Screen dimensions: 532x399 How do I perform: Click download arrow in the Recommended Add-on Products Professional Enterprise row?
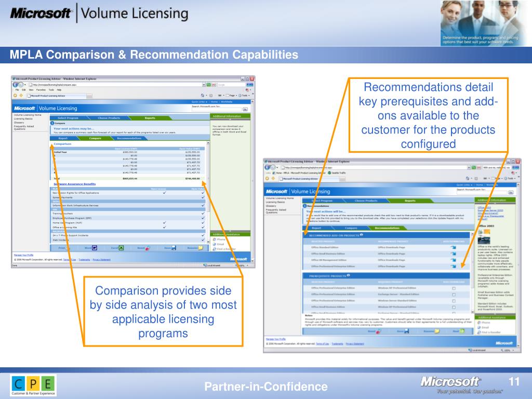point(453,267)
